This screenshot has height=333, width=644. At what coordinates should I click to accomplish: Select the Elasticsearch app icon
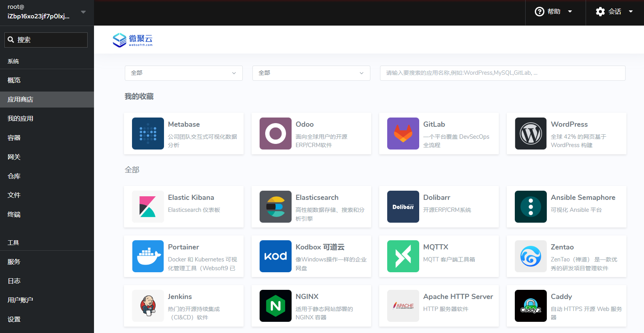click(x=275, y=207)
